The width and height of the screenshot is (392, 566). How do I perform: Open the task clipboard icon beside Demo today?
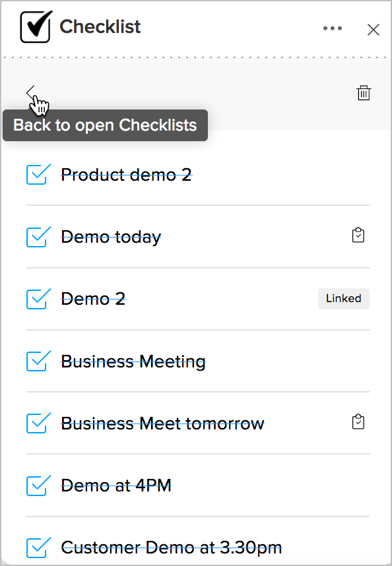tap(358, 235)
